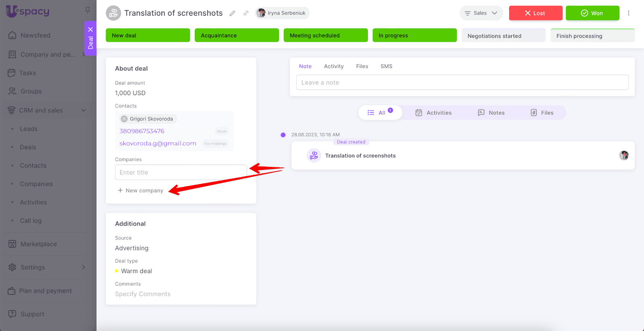
Task: Filter timeline by Activities
Action: [x=433, y=113]
